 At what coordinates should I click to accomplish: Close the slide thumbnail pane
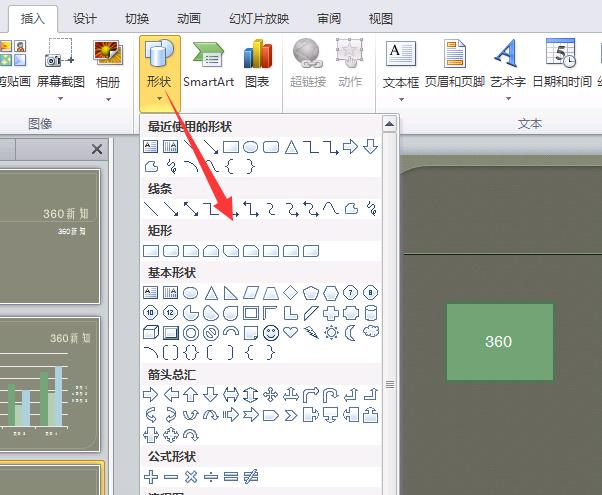(97, 149)
